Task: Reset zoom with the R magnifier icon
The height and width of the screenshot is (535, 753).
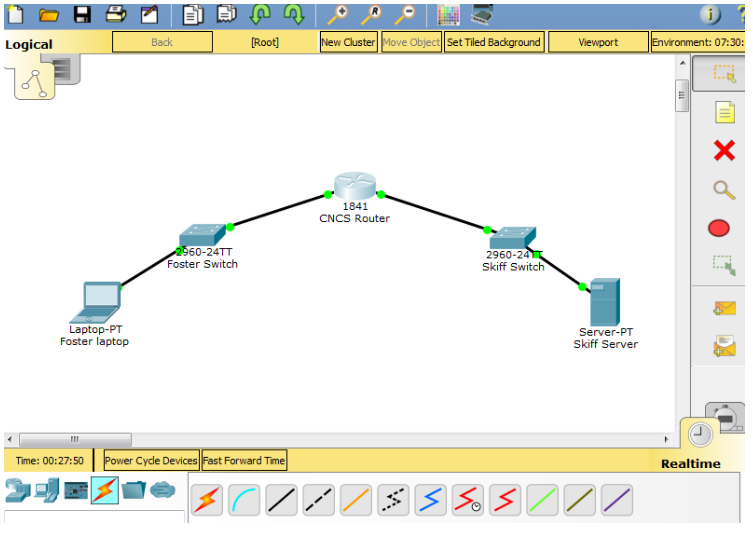Action: click(x=371, y=15)
